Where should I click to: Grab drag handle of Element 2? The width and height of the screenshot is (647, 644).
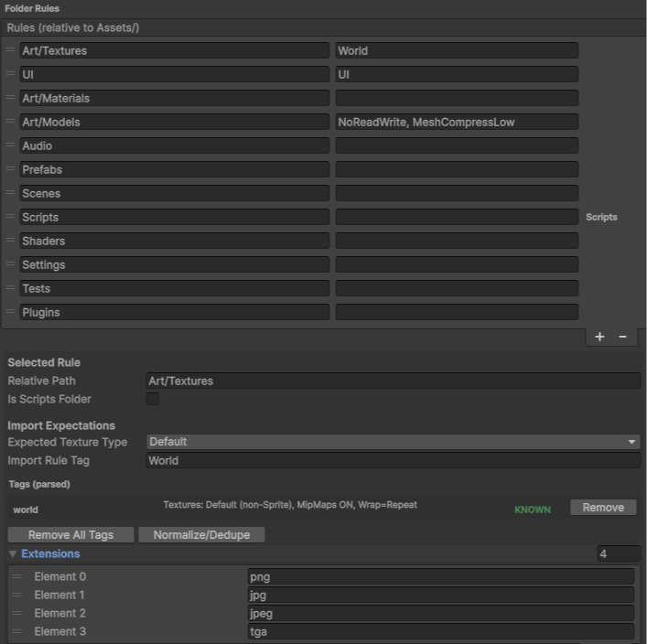pos(16,613)
